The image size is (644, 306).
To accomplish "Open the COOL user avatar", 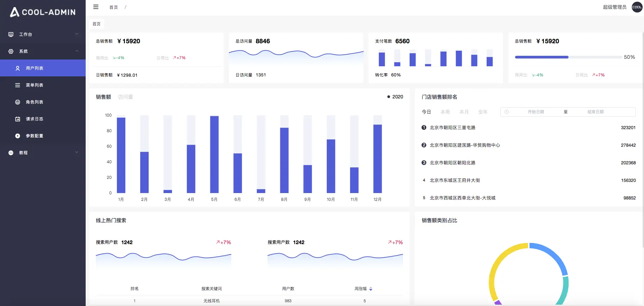I will [637, 7].
